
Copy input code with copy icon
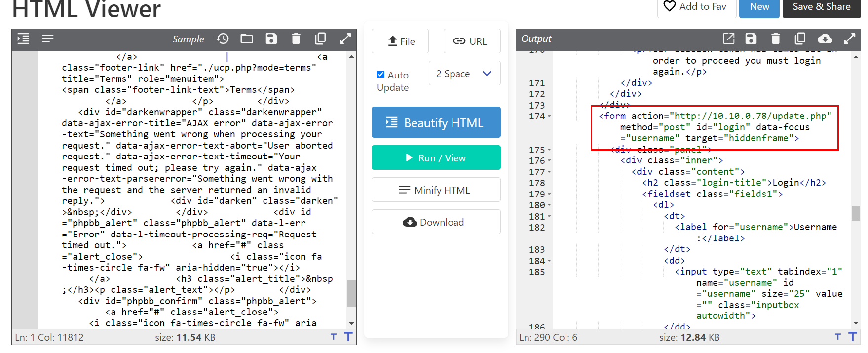point(321,39)
